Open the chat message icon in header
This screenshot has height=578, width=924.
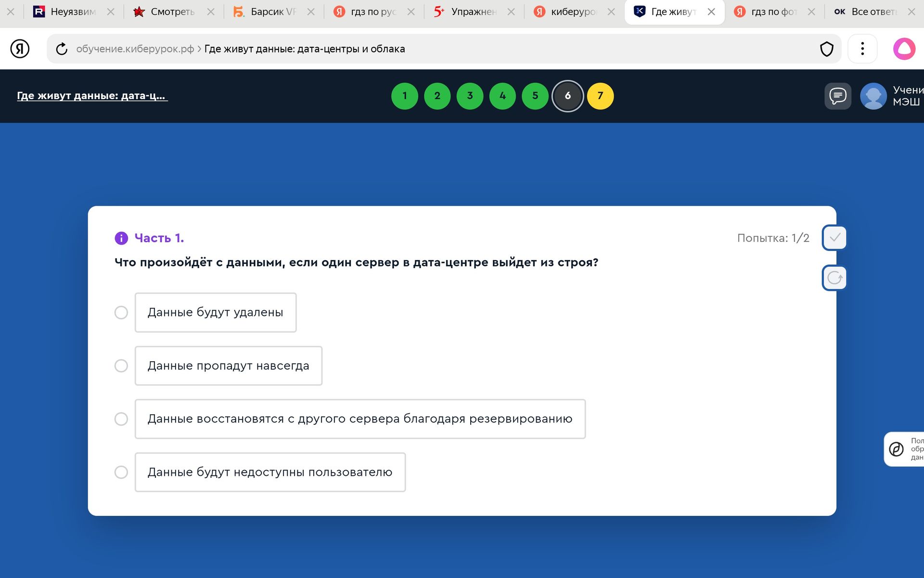837,96
